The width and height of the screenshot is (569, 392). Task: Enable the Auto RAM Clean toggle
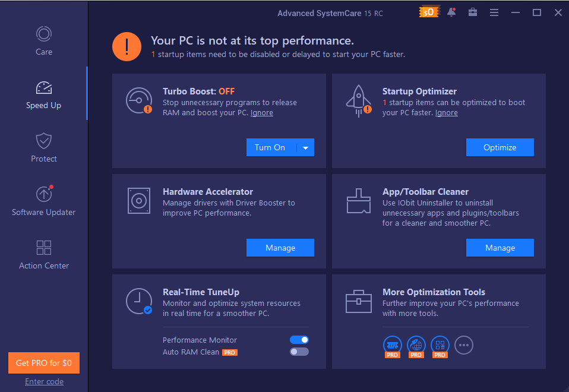point(299,352)
